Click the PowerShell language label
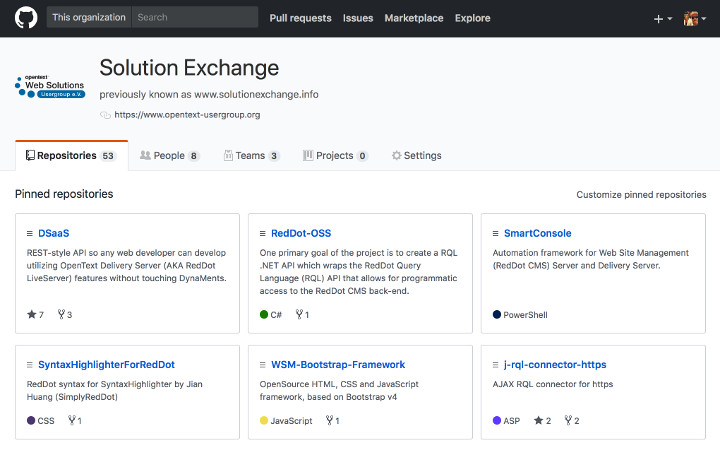This screenshot has height=455, width=720. [x=525, y=315]
